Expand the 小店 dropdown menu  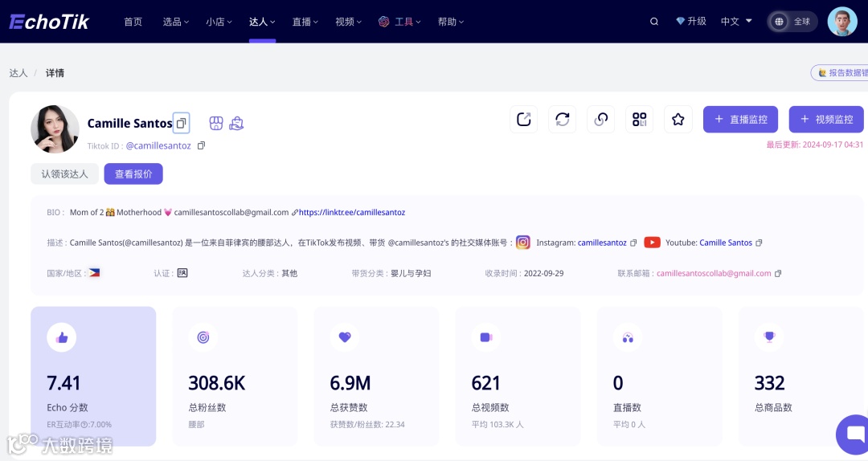[219, 22]
